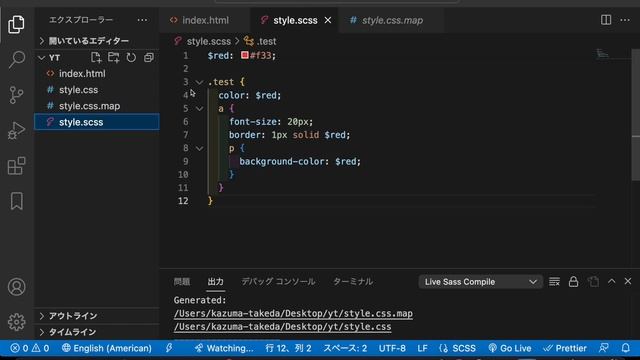Select the Output panel tab

216,282
